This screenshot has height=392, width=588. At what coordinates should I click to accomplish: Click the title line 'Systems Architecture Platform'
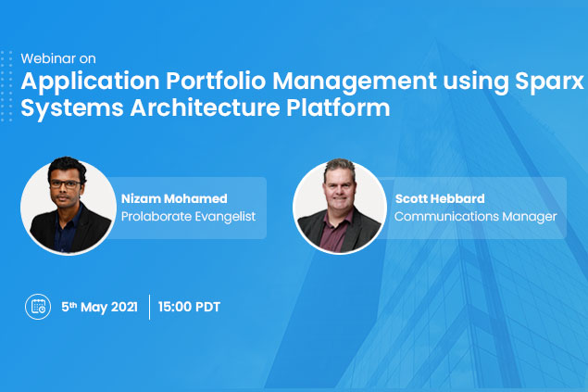(x=206, y=108)
